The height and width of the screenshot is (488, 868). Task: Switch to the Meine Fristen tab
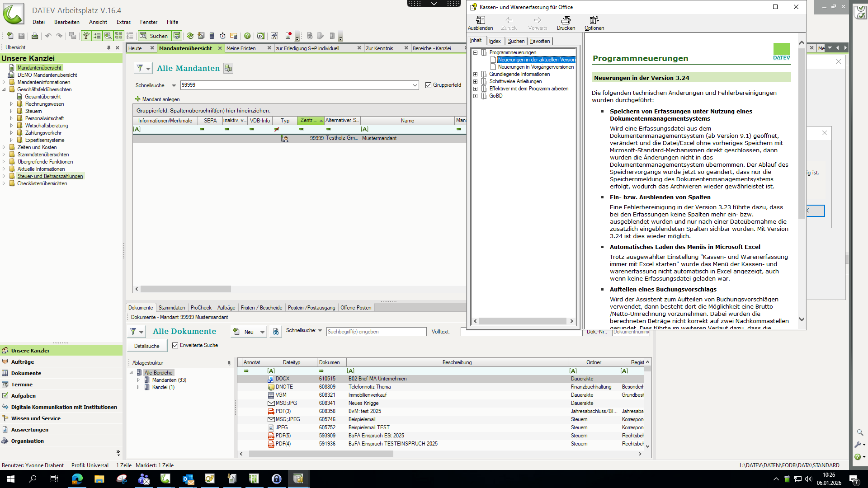(241, 48)
